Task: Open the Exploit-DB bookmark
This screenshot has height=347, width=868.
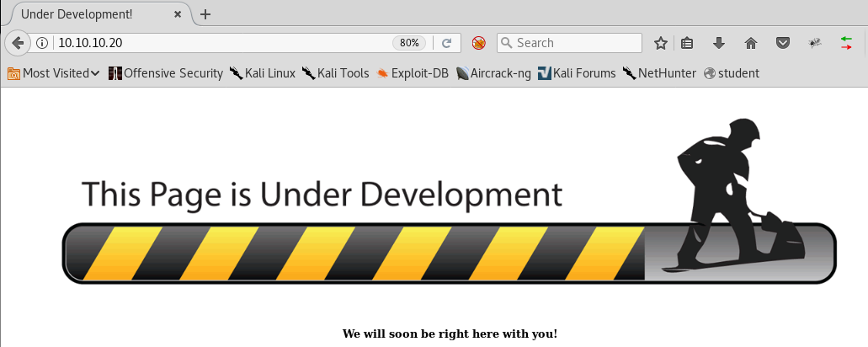Action: pyautogui.click(x=413, y=73)
